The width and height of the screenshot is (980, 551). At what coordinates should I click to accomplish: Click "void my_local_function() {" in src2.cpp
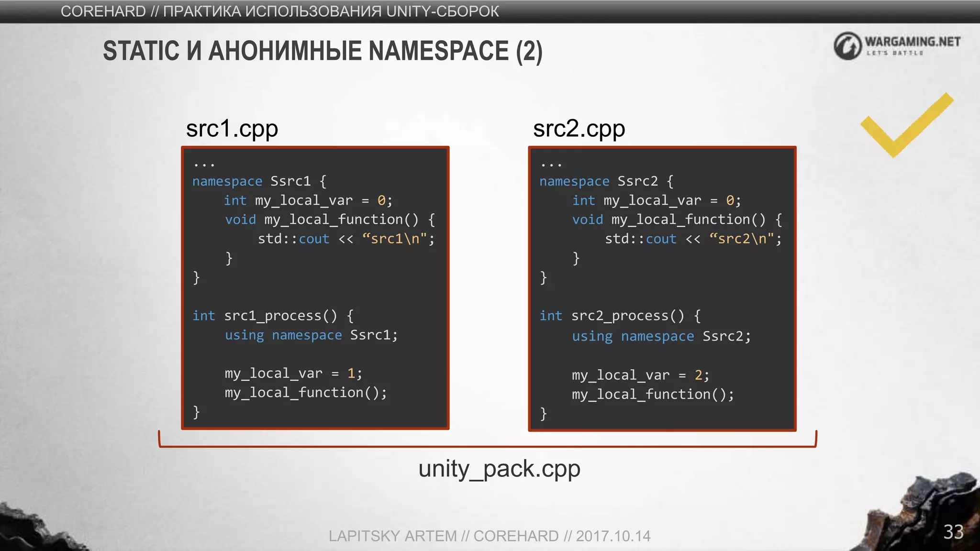pos(677,220)
